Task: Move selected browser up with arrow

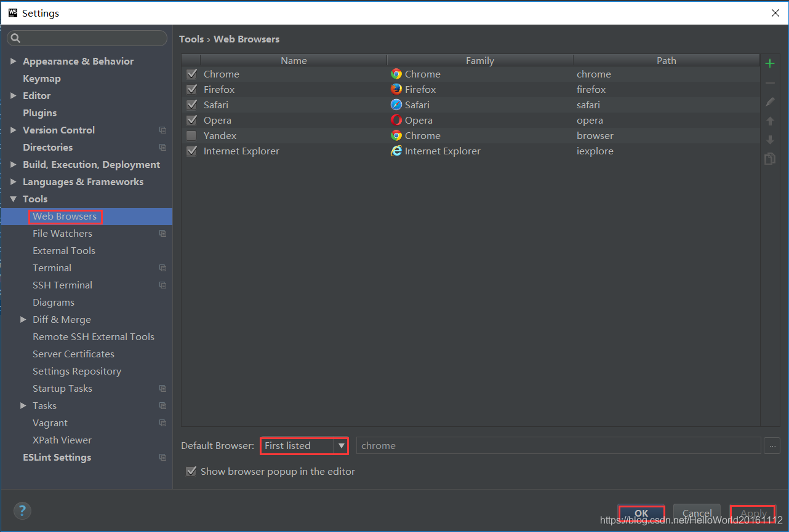Action: click(769, 121)
